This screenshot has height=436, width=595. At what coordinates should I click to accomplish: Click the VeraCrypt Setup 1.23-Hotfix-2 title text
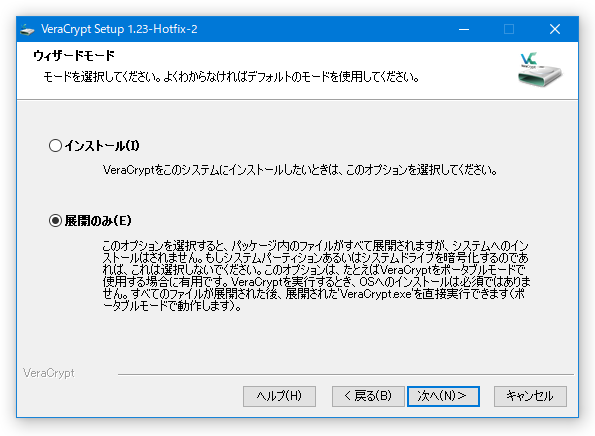119,29
